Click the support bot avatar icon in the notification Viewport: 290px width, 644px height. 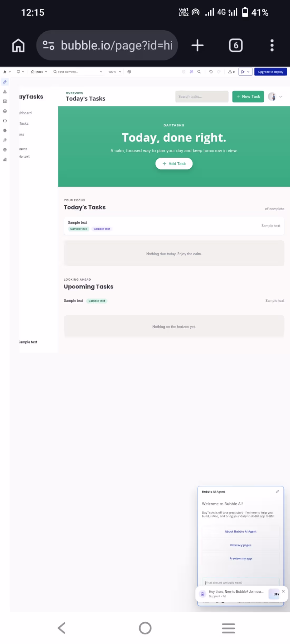[202, 594]
